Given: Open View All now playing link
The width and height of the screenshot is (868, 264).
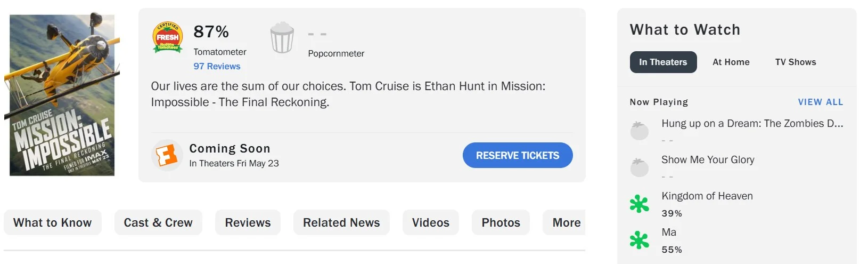Looking at the screenshot, I should (x=821, y=102).
